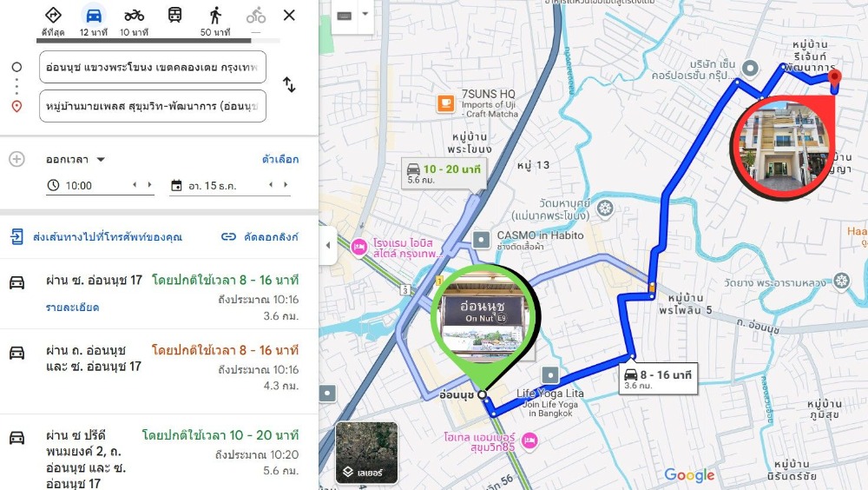Choose the motorcycle travel mode
This screenshot has width=868, height=490.
click(x=134, y=16)
